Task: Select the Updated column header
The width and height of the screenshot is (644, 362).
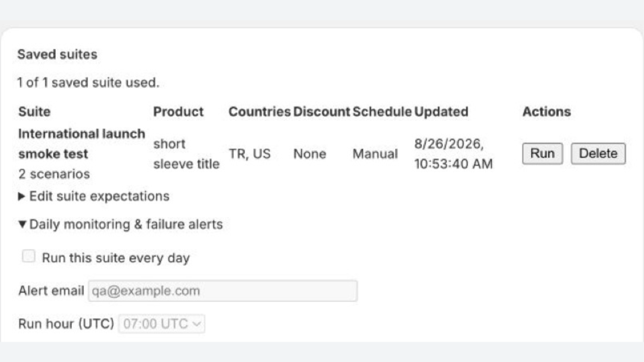Action: 441,111
